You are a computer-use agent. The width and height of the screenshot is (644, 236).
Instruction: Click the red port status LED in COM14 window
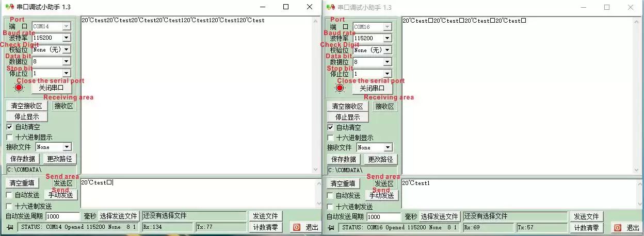(19, 88)
